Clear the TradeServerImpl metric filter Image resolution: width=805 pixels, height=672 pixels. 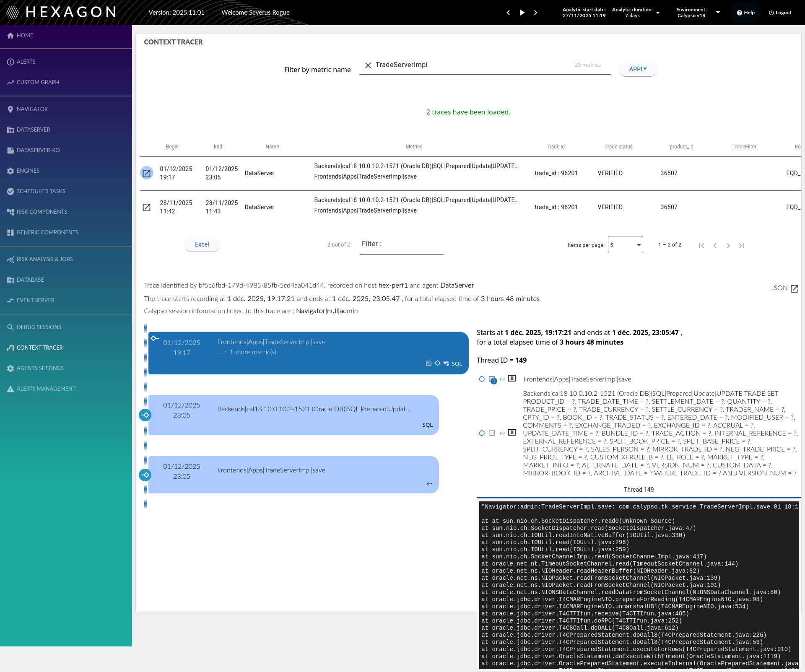point(368,65)
